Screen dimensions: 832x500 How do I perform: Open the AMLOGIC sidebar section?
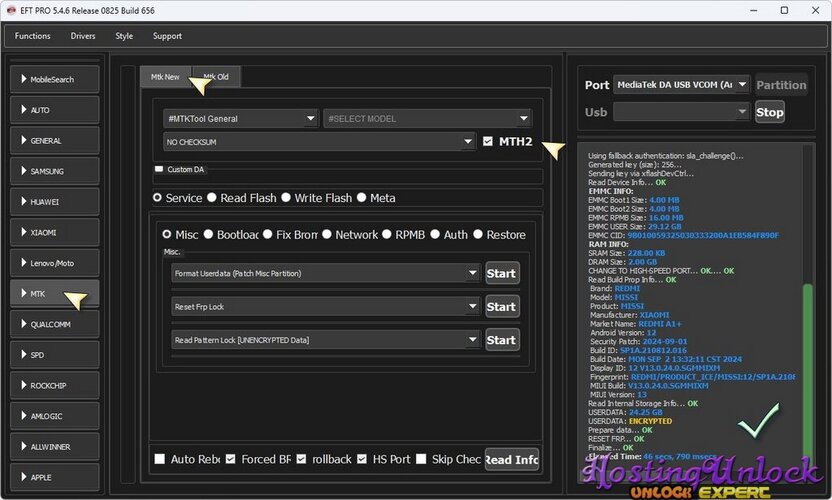click(x=54, y=416)
